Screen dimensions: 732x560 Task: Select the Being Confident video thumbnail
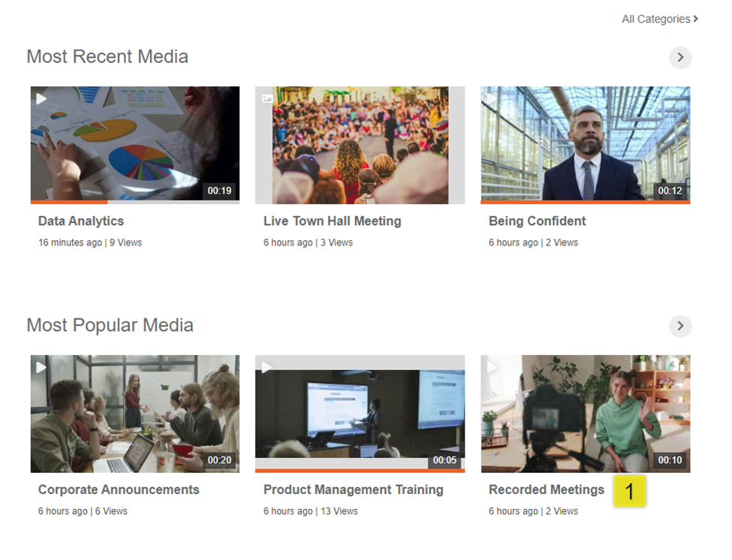click(585, 144)
